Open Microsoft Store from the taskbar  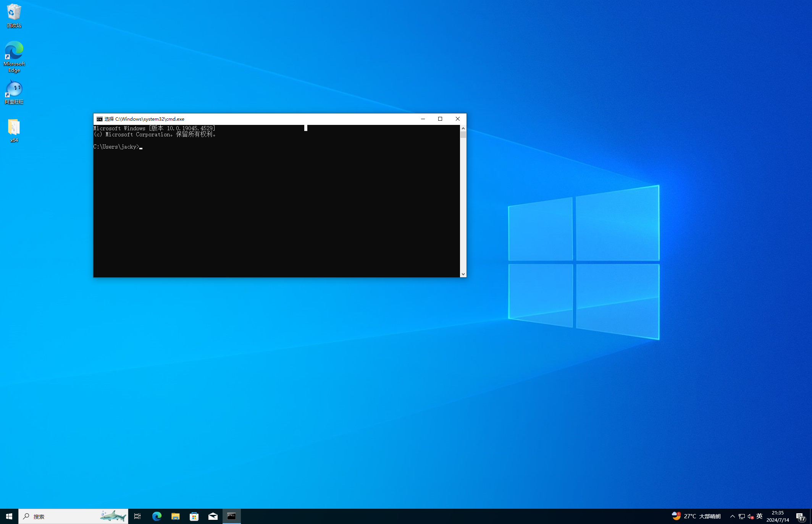point(194,516)
